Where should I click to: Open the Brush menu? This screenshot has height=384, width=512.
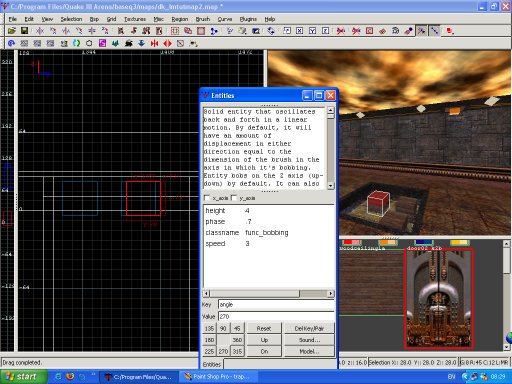[x=203, y=19]
